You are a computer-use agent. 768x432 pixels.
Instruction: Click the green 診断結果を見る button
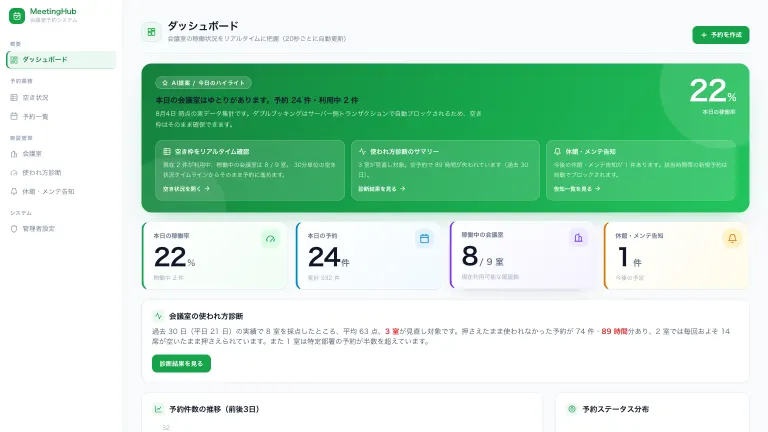pyautogui.click(x=181, y=363)
